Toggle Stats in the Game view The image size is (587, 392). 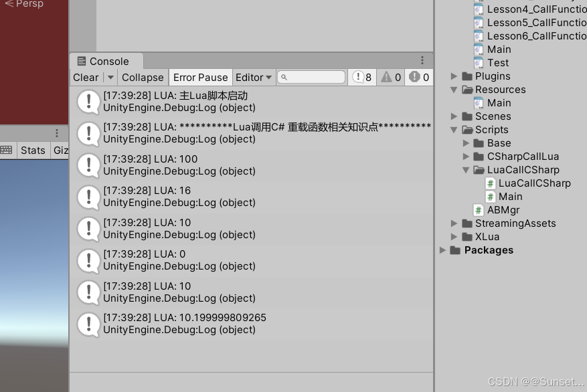point(33,151)
